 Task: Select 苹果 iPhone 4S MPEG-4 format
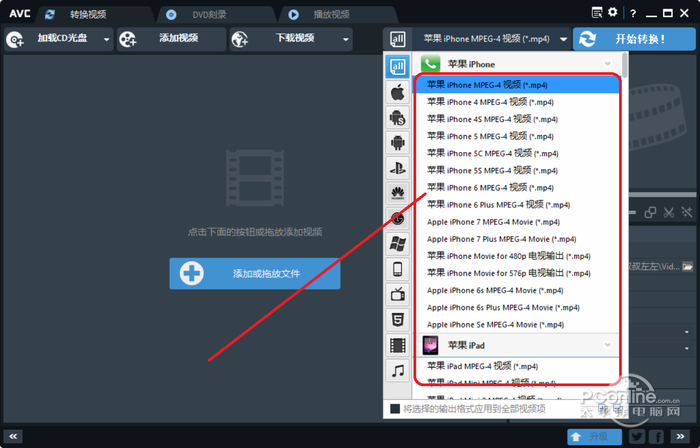516,119
